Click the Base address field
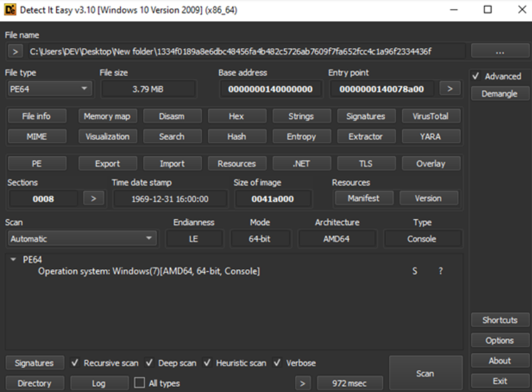532x392 pixels. coord(270,89)
